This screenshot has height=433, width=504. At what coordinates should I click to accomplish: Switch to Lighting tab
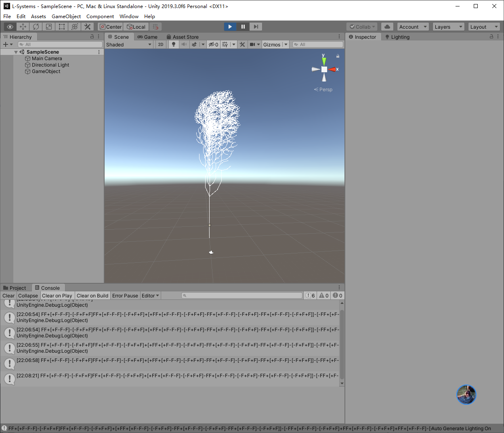coord(397,37)
